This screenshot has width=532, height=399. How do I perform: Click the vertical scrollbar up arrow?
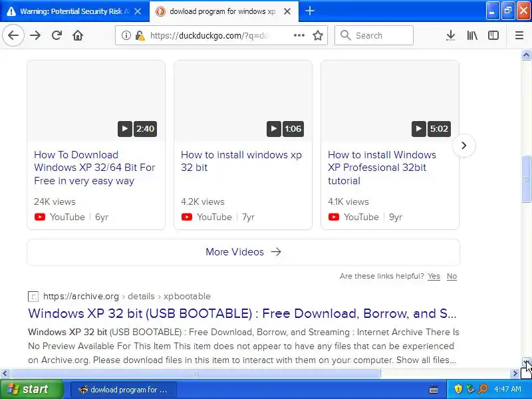(526, 55)
